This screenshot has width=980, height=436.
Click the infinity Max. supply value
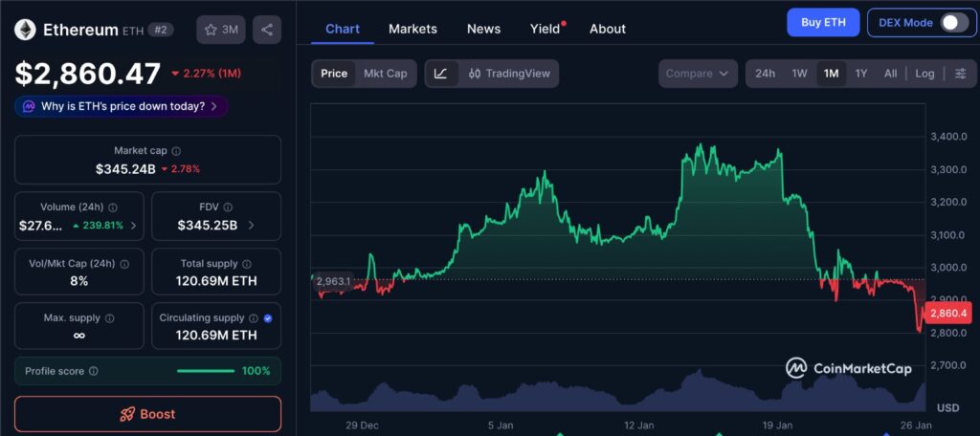click(79, 336)
